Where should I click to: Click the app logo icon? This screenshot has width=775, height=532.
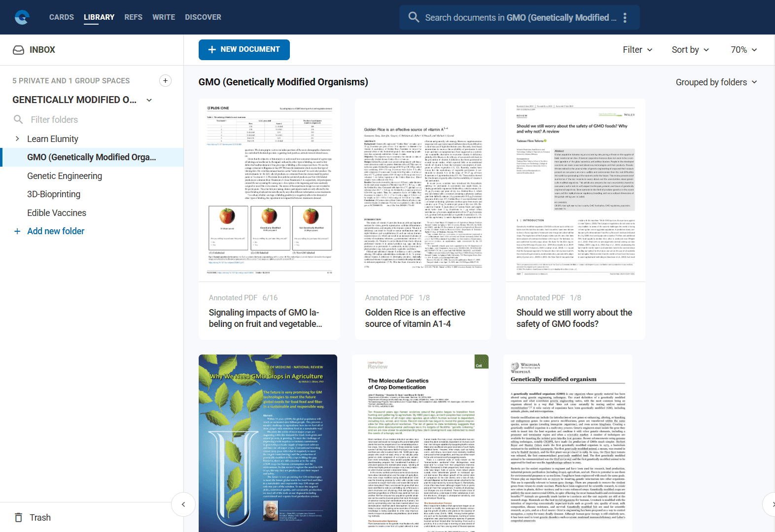click(x=22, y=17)
